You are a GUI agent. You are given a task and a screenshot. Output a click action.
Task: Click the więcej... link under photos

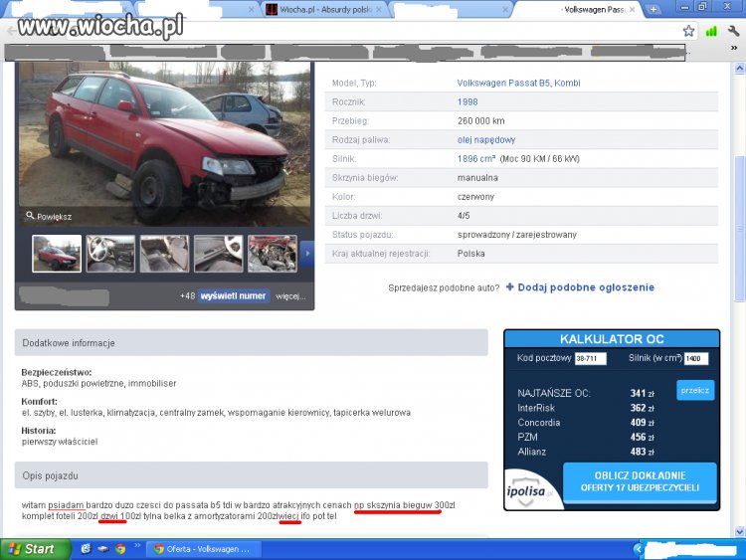pos(290,296)
